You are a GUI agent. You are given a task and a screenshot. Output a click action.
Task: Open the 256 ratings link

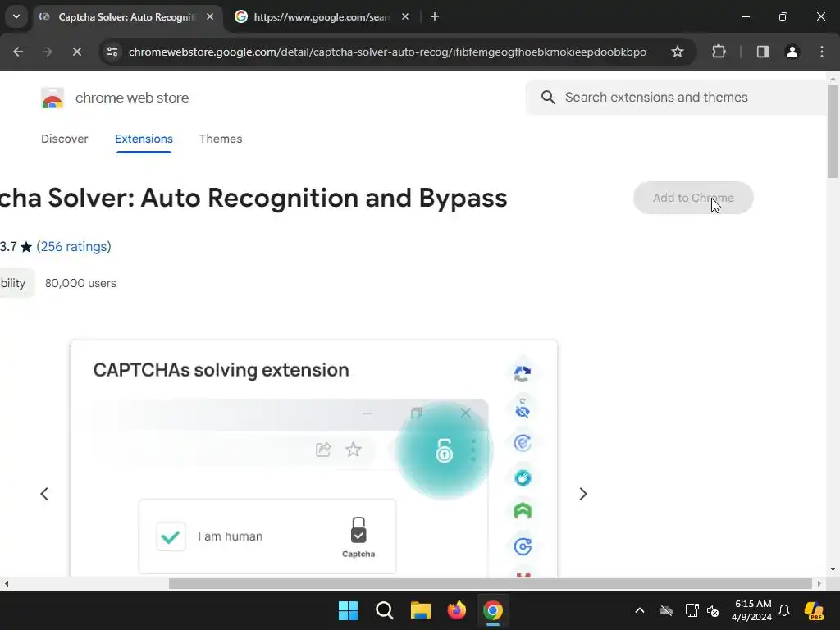pyautogui.click(x=74, y=246)
